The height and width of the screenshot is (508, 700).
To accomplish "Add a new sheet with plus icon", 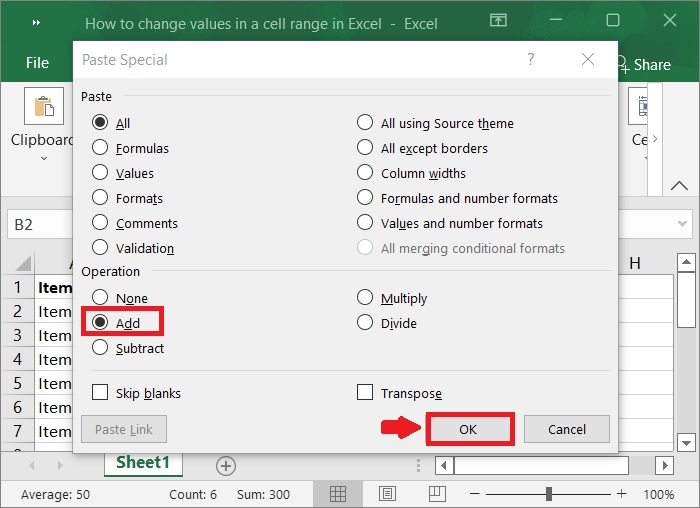I will [x=226, y=465].
